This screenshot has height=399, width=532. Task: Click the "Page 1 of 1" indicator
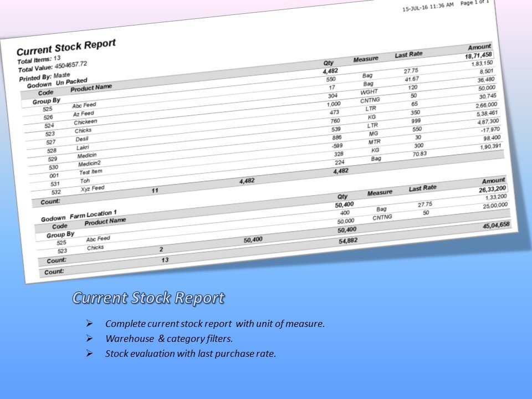pyautogui.click(x=475, y=2)
